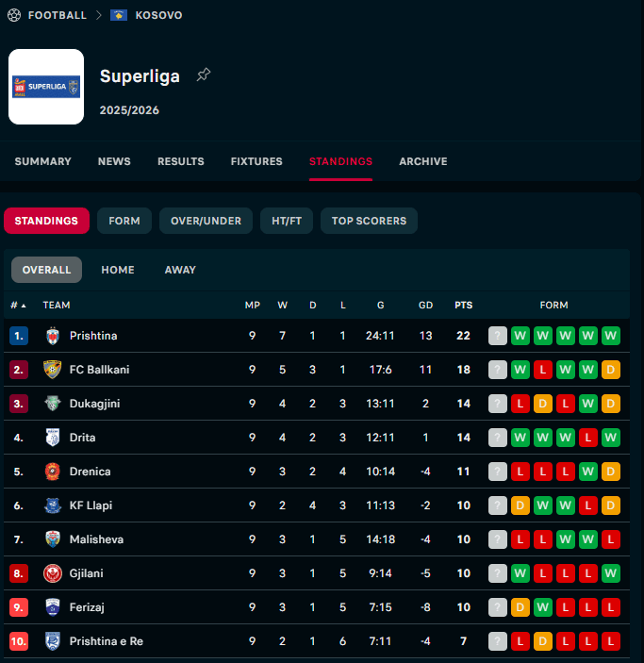
Task: Click the football icon in breadcrumb
Action: click(x=13, y=15)
